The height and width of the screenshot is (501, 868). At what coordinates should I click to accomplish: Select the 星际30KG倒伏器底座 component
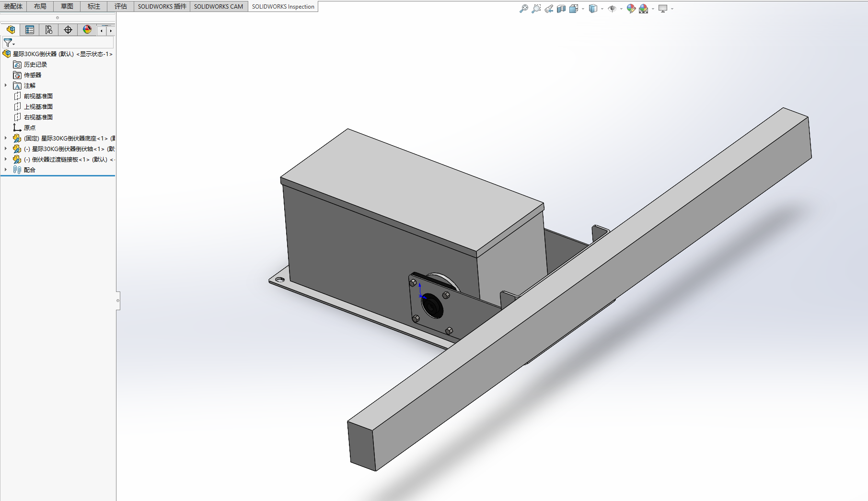[x=69, y=138]
